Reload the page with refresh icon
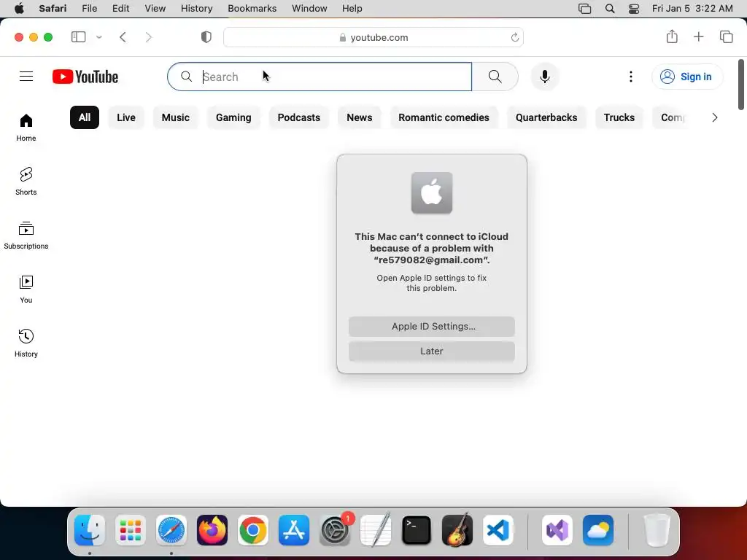Screen dimensions: 747x560 tap(514, 37)
